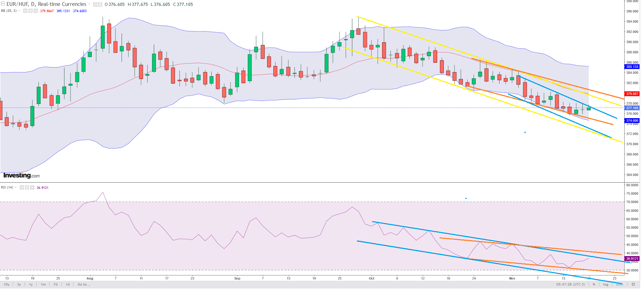644x289 pixels.
Task: Remove the Bollinger Bands indicator
Action: tap(35, 11)
